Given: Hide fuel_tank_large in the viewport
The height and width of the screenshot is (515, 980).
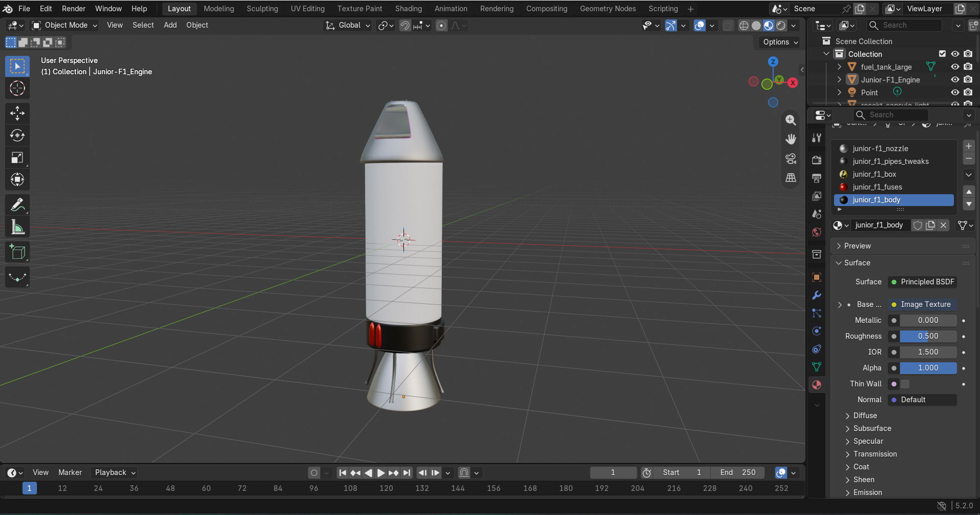Looking at the screenshot, I should pyautogui.click(x=955, y=67).
